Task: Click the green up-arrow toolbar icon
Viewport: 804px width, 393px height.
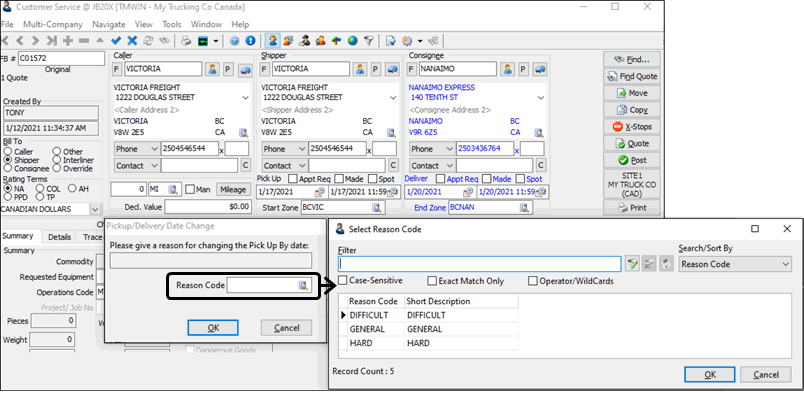Action: [x=336, y=41]
